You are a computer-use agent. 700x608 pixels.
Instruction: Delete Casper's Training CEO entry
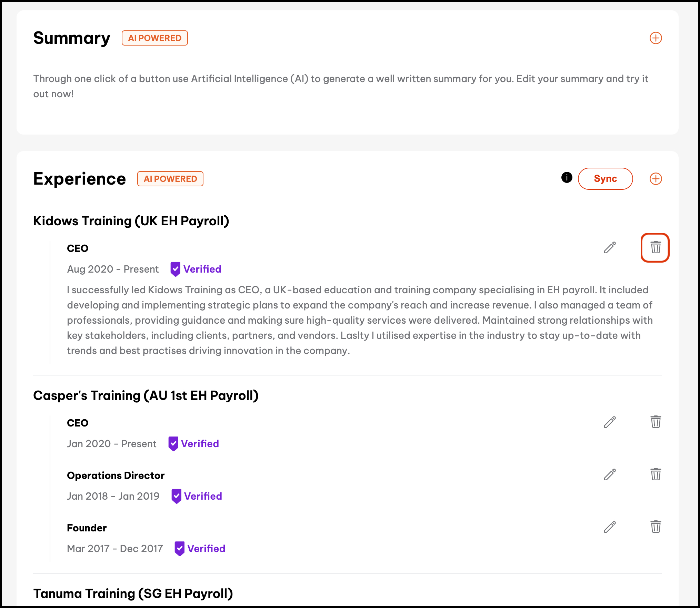[655, 422]
